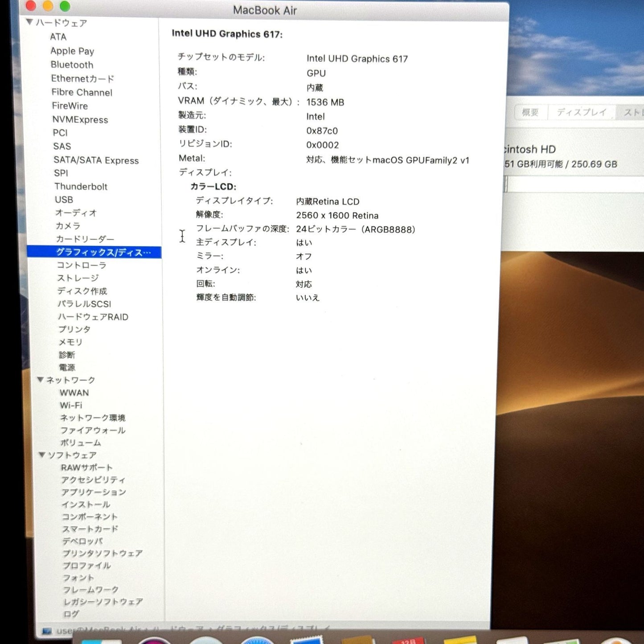Click the 内蔵Retina LCD value
Image resolution: width=644 pixels, height=644 pixels.
coord(328,201)
